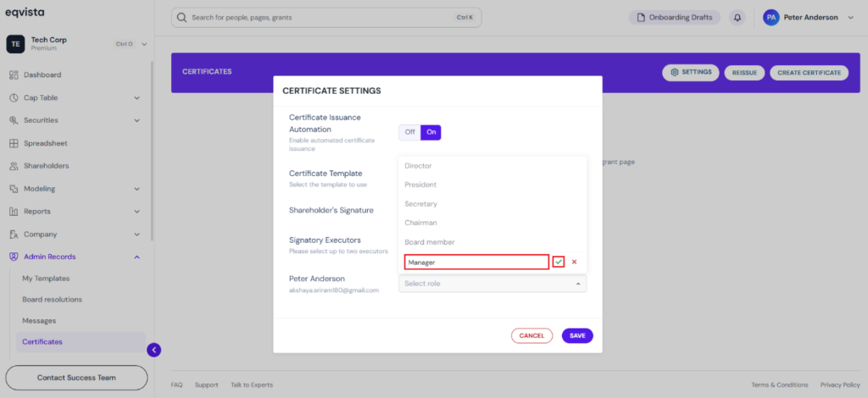Open Talk to Experts link
The height and width of the screenshot is (398, 868).
click(252, 384)
